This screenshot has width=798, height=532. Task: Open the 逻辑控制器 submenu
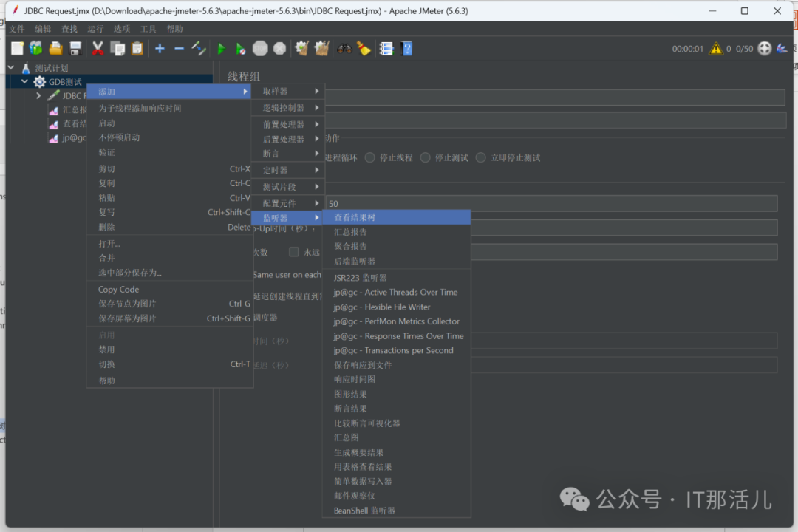[288, 108]
